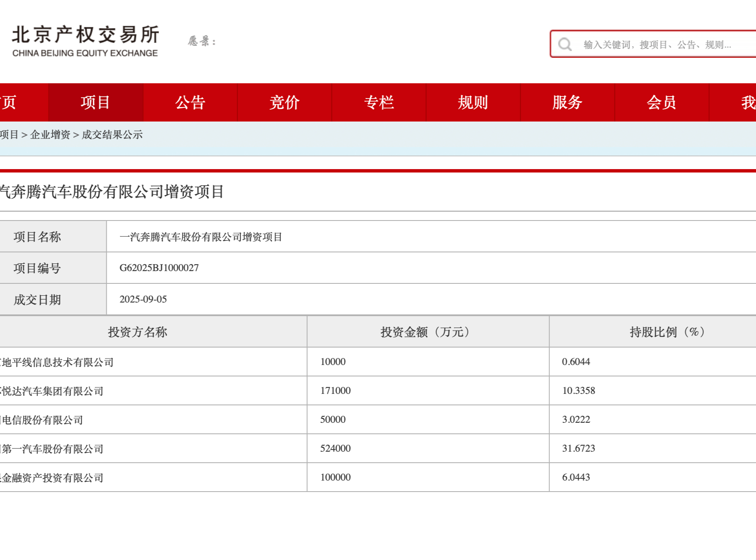Open the 竞价 navigation tab

coord(284,102)
